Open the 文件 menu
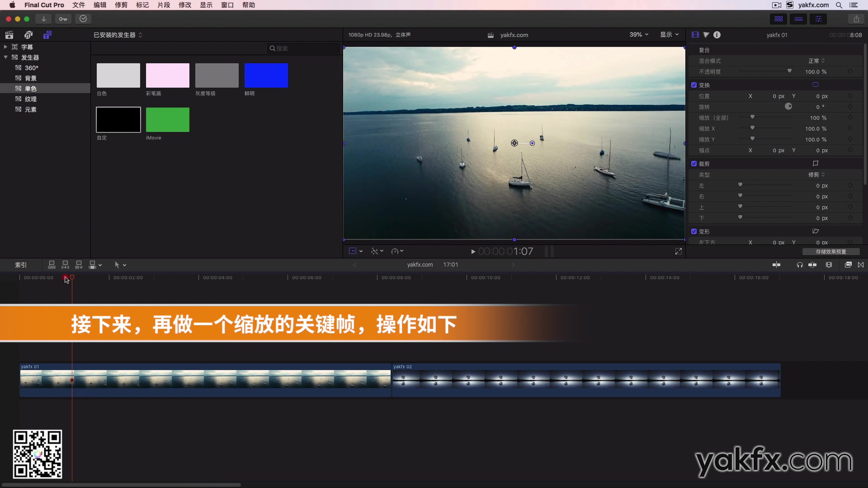 (79, 5)
